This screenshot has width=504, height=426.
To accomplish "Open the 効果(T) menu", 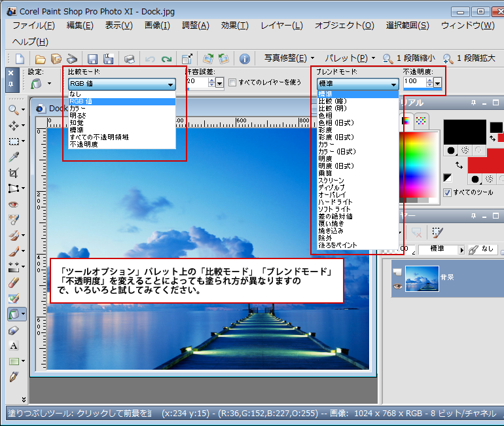I will 234,26.
